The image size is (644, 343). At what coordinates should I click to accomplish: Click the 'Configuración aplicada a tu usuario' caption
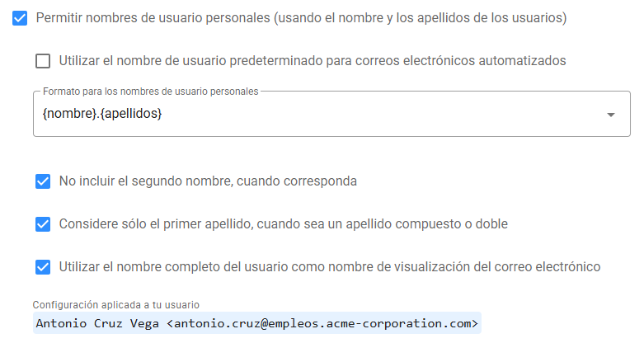[115, 305]
